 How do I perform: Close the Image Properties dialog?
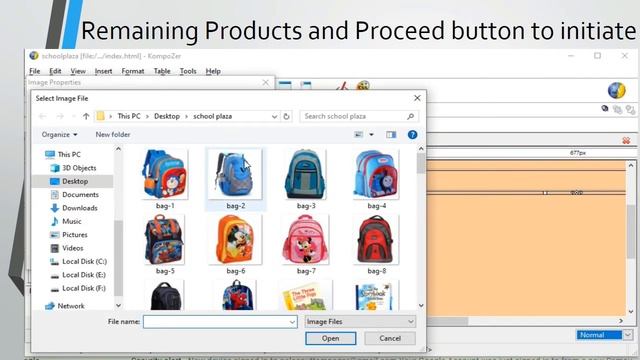click(266, 82)
